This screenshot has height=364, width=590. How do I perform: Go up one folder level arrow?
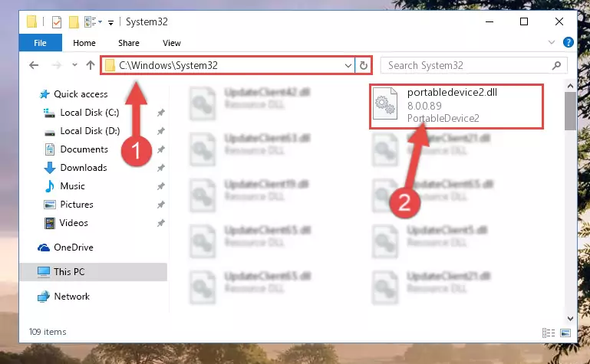[x=91, y=65]
